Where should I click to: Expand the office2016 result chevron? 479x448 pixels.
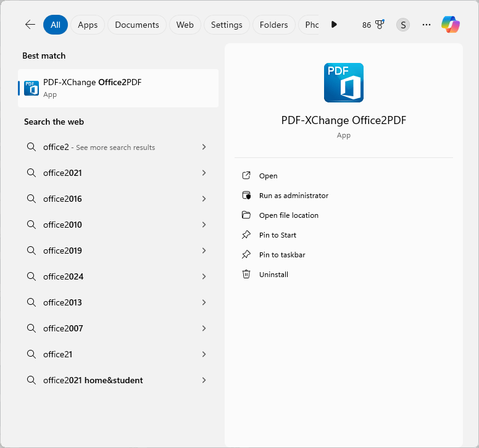(204, 199)
